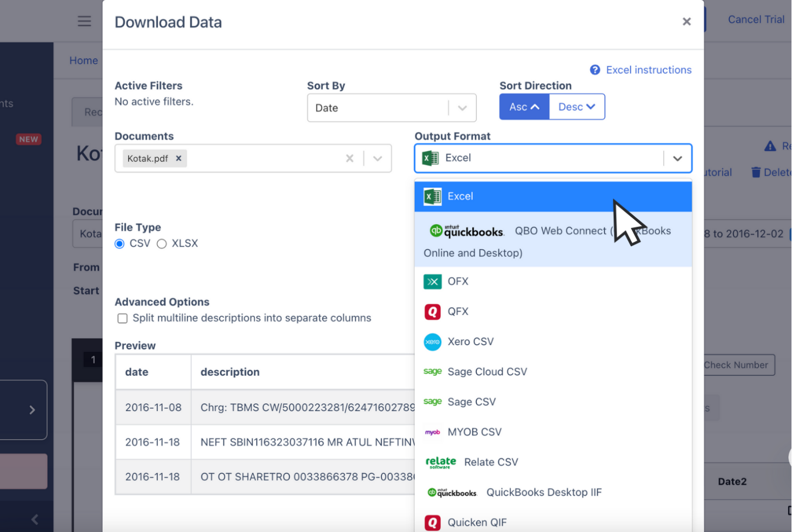
Task: Click row OT OT SHARETRO description
Action: pyautogui.click(x=303, y=476)
